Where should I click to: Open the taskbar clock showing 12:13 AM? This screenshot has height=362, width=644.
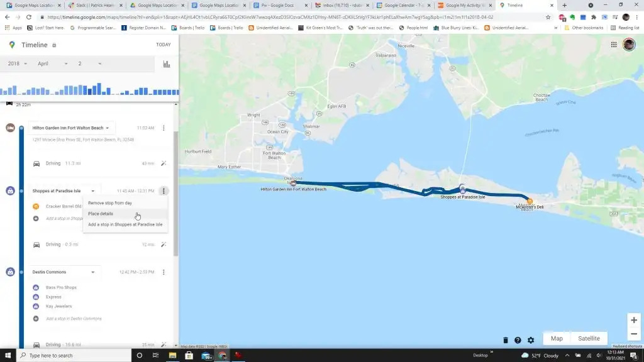pyautogui.click(x=615, y=356)
